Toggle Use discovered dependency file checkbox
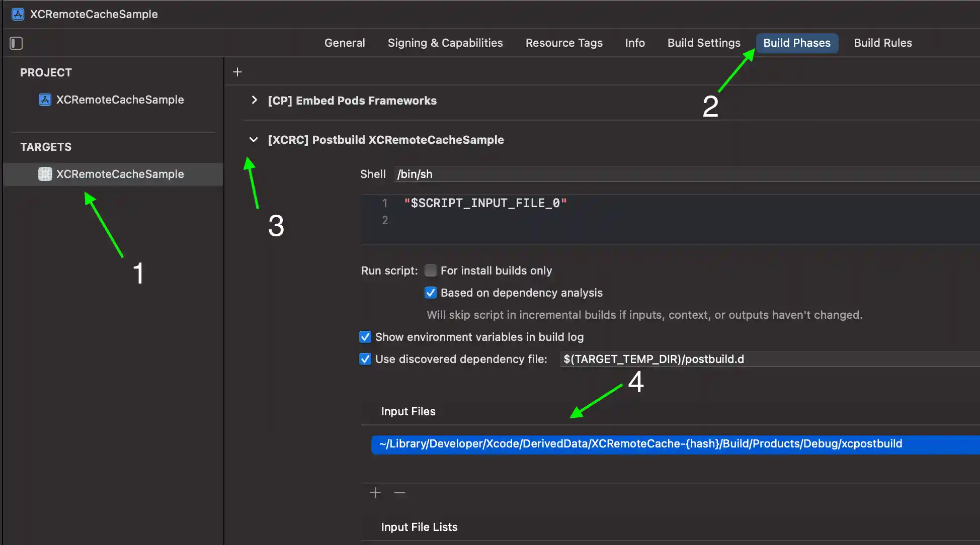980x545 pixels. coord(365,359)
